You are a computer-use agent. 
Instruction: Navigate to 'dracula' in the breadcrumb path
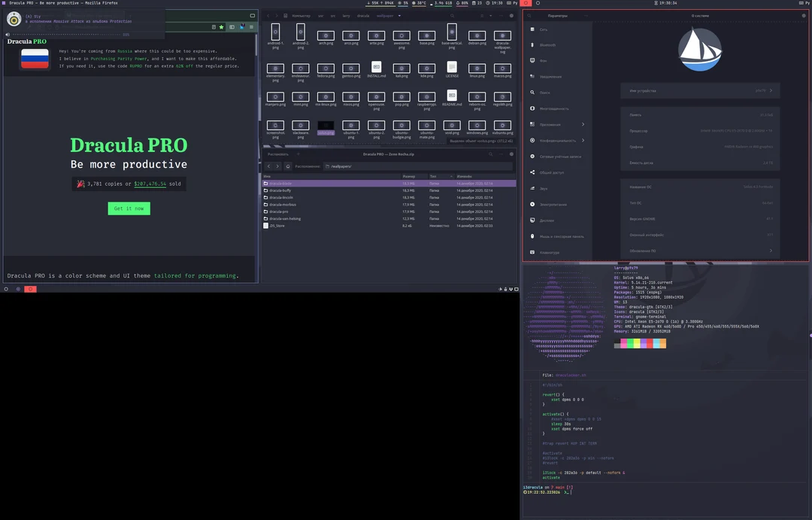tap(362, 16)
